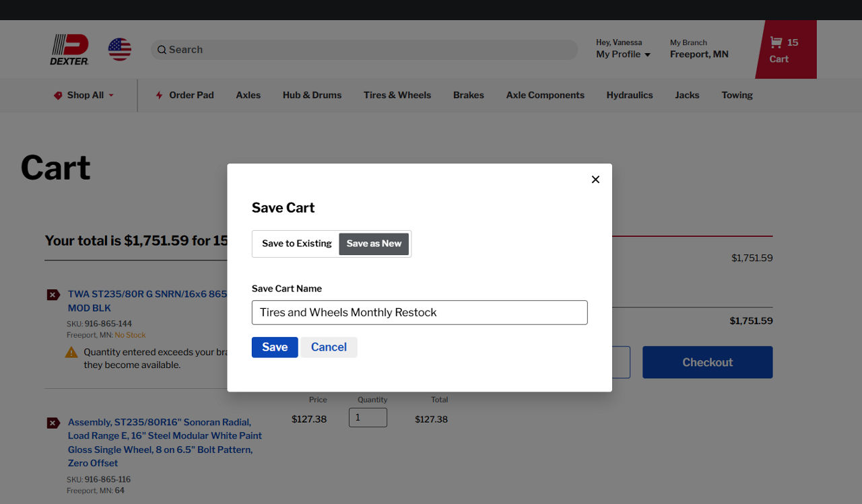The width and height of the screenshot is (862, 504).
Task: Click the stock warning triangle icon
Action: coord(71,352)
